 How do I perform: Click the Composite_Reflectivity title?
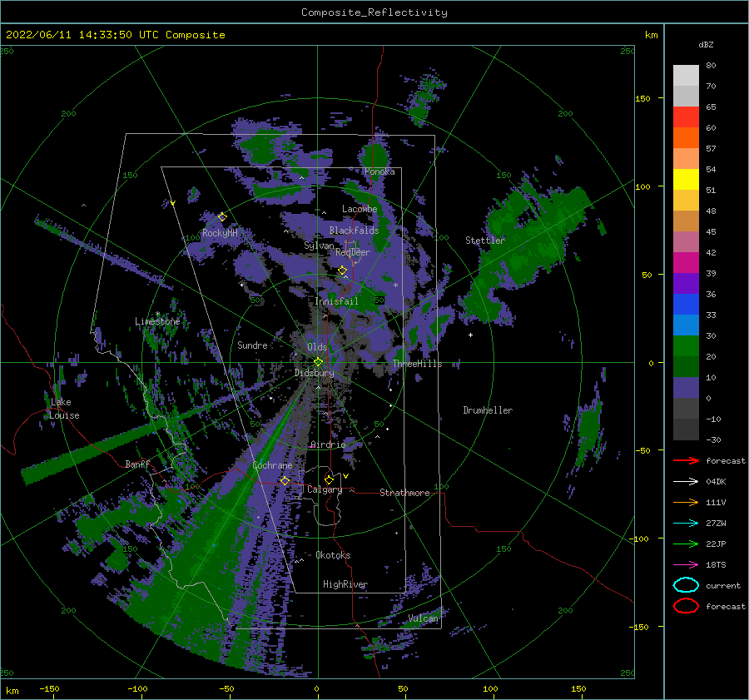click(374, 12)
